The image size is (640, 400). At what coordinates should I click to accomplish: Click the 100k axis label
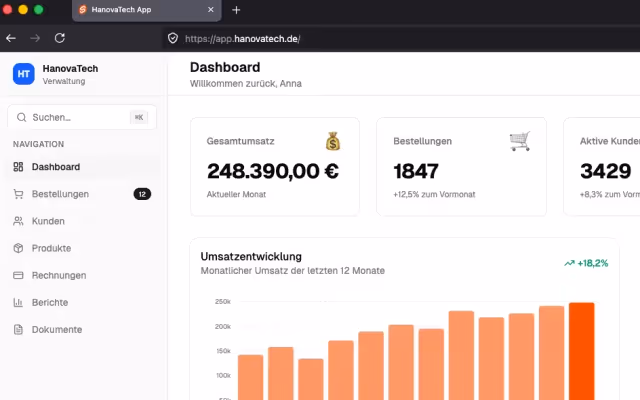224,376
